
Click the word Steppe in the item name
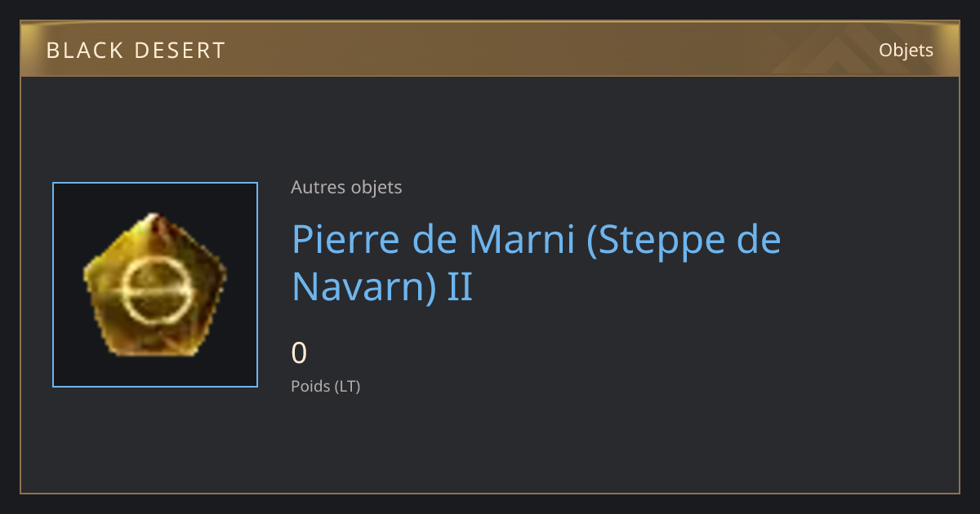[650, 240]
